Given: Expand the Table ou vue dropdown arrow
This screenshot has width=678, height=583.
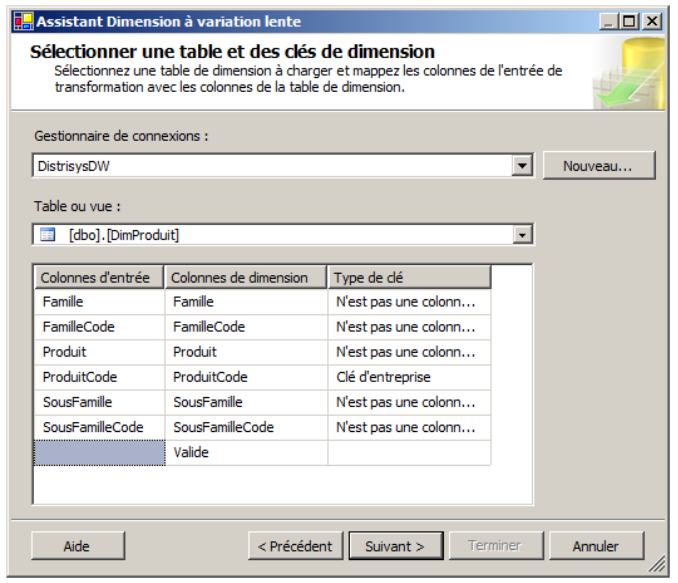Looking at the screenshot, I should pos(521,235).
